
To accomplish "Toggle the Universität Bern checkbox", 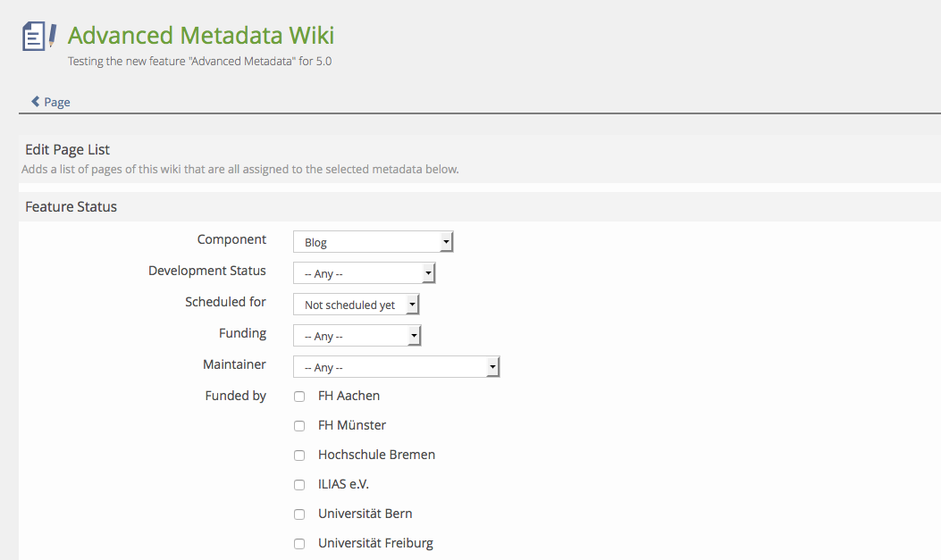I will point(299,514).
